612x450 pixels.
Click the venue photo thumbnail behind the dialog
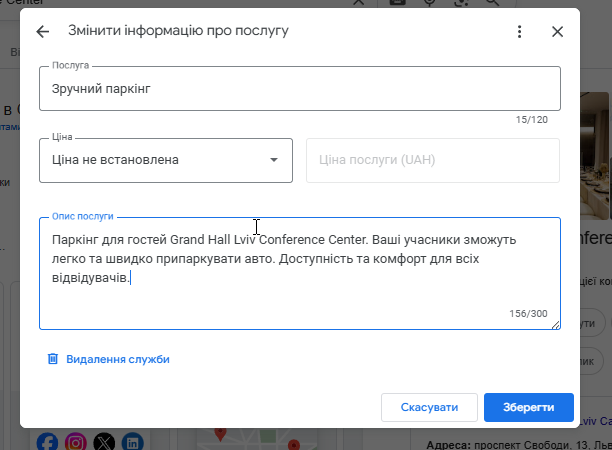pos(595,155)
